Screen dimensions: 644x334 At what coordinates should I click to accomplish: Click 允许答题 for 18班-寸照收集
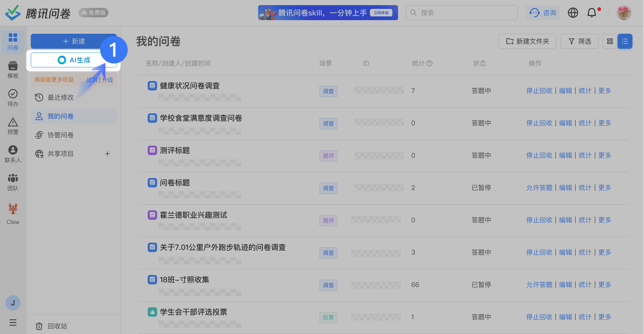tap(539, 284)
